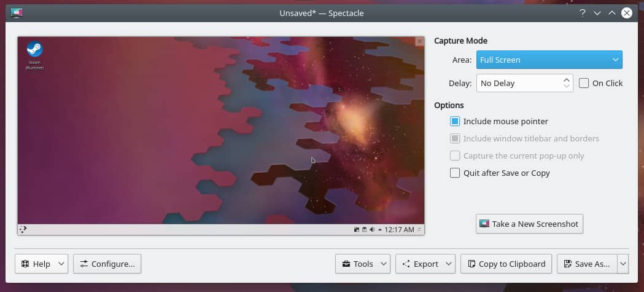
Task: Click the application launcher icon in preview panel
Action: pyautogui.click(x=23, y=229)
